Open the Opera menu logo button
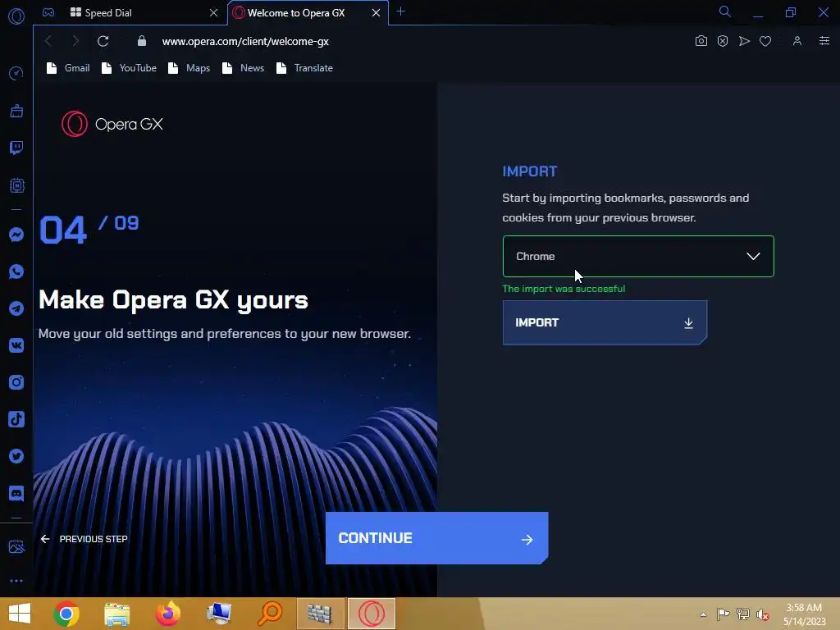The width and height of the screenshot is (840, 630). coord(16,16)
